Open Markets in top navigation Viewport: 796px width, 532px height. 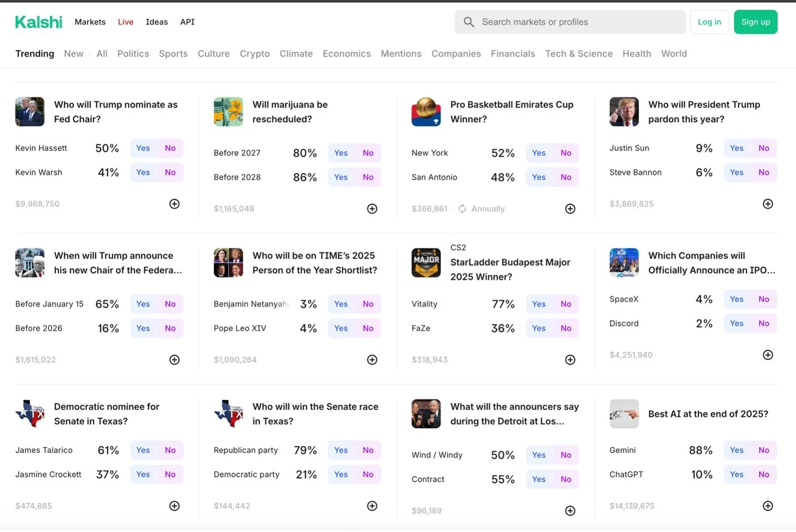(90, 22)
